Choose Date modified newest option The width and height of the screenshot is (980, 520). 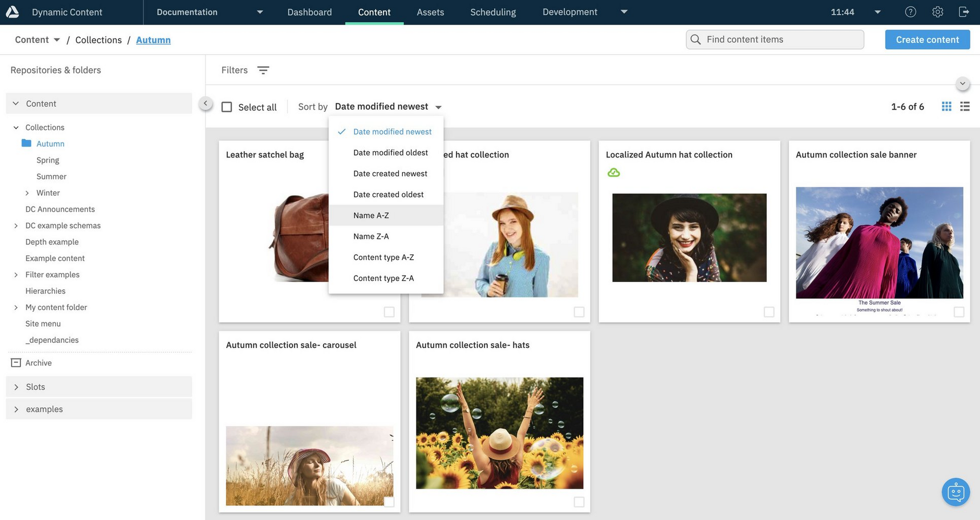pos(386,131)
